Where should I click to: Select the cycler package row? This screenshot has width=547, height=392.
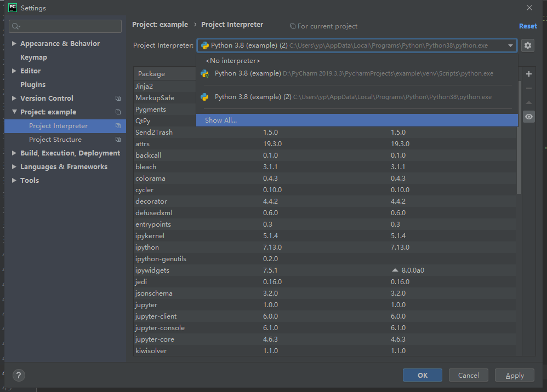(x=325, y=190)
